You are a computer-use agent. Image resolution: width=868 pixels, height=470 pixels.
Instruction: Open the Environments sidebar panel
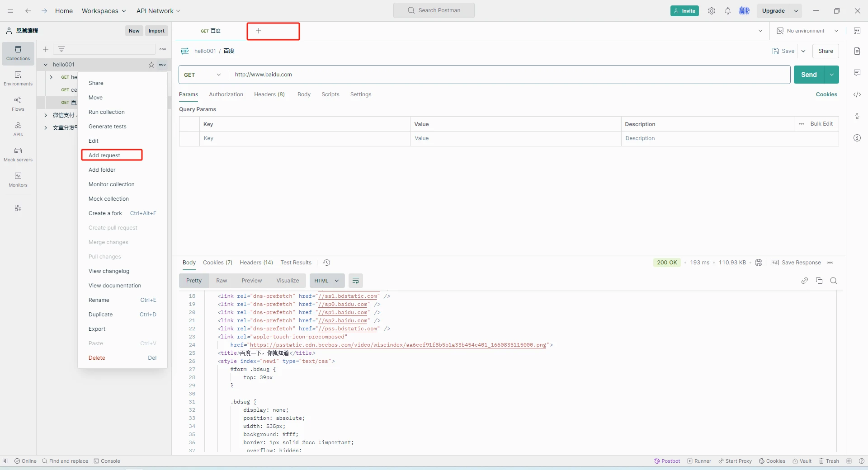(18, 79)
